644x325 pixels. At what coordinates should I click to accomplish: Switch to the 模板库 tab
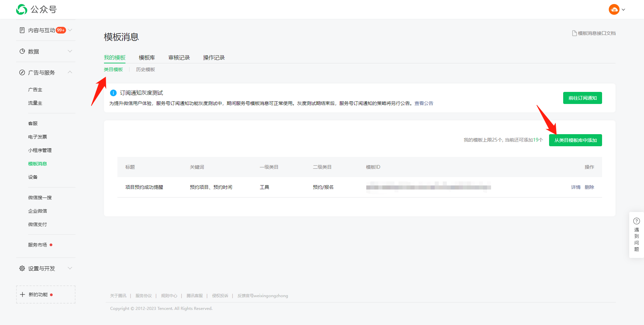click(147, 58)
